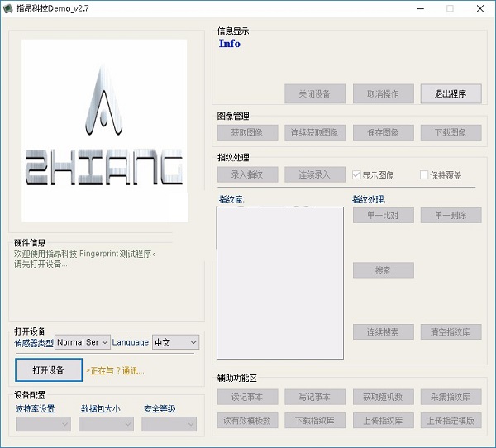
Task: Close the 指昂科技Demo window
Action: click(x=480, y=8)
